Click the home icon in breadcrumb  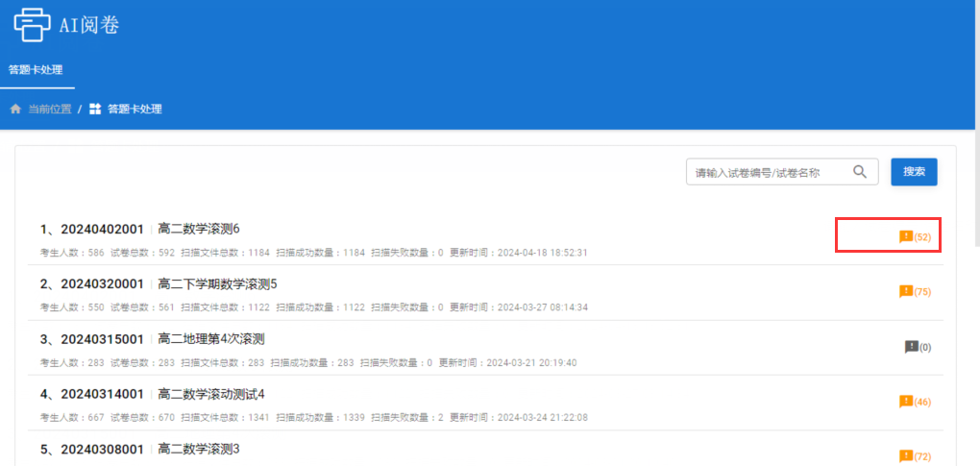(15, 110)
